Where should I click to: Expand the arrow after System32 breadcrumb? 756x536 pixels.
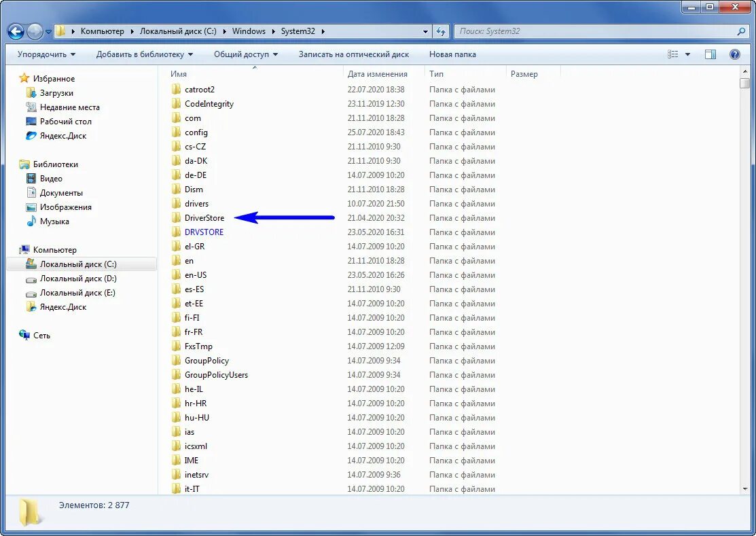pyautogui.click(x=323, y=31)
